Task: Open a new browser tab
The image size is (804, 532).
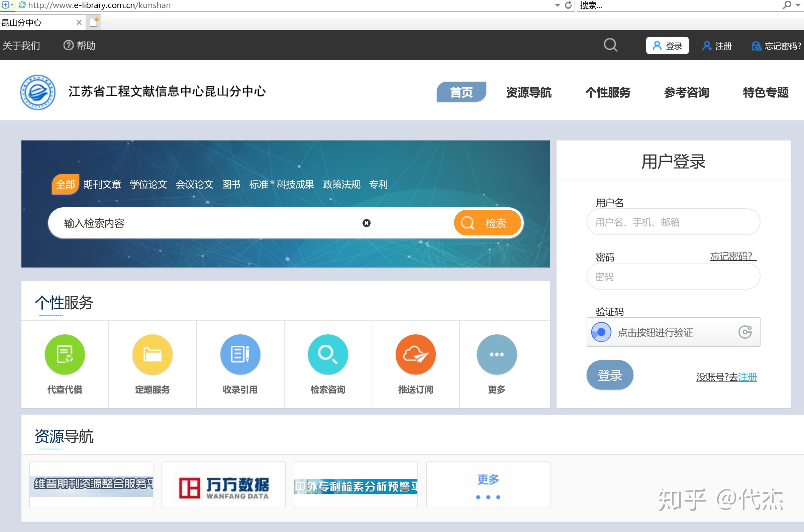Action: click(94, 22)
